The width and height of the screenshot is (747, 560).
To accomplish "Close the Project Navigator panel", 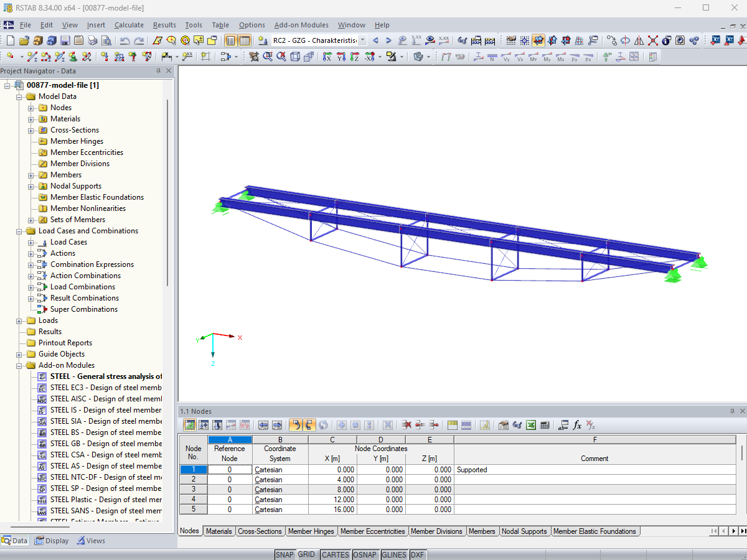I will tap(169, 71).
